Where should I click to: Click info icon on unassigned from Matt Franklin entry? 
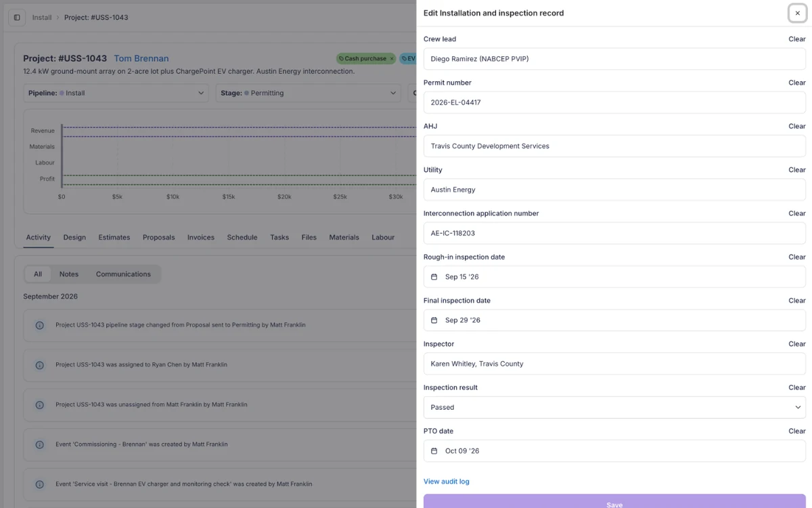(x=40, y=405)
